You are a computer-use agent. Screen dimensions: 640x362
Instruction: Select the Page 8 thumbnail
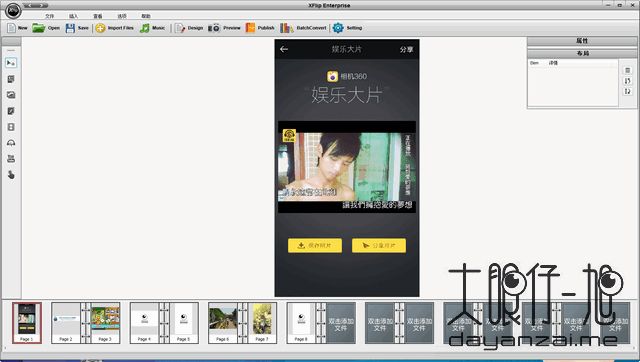(x=301, y=322)
